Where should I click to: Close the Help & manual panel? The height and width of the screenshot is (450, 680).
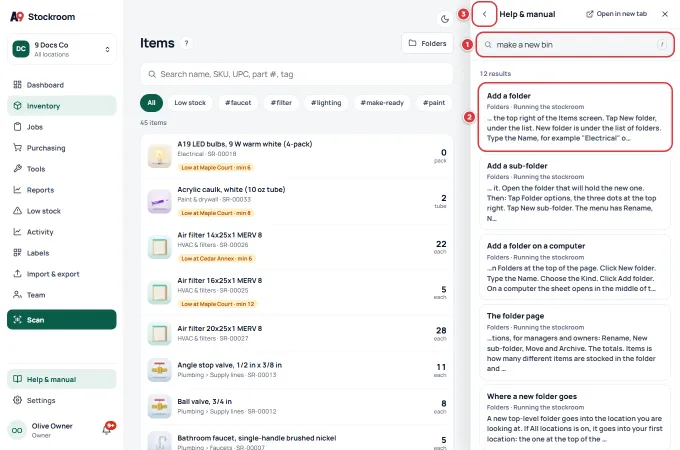[x=665, y=14]
